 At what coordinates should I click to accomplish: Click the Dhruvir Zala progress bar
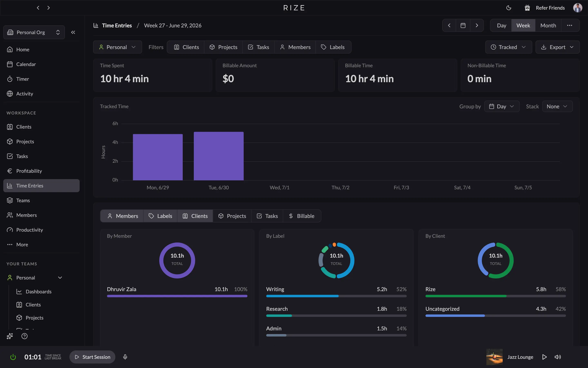(x=177, y=296)
